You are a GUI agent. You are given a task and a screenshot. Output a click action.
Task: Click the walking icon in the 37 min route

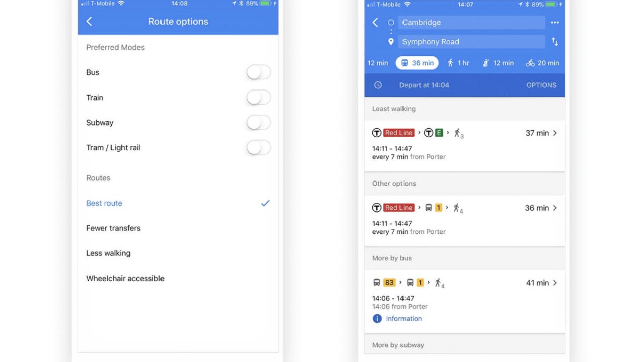458,133
